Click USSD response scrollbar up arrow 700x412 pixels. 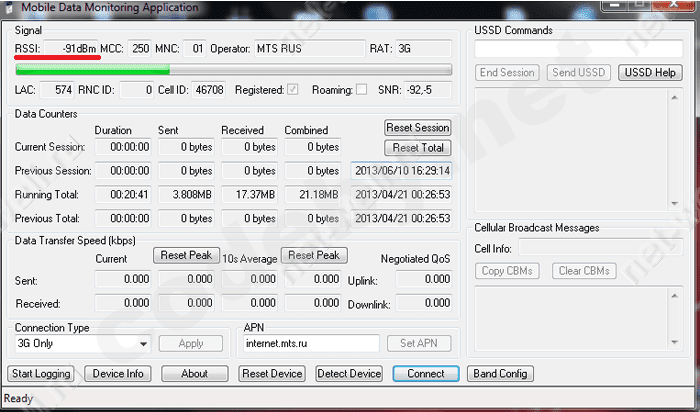point(675,97)
